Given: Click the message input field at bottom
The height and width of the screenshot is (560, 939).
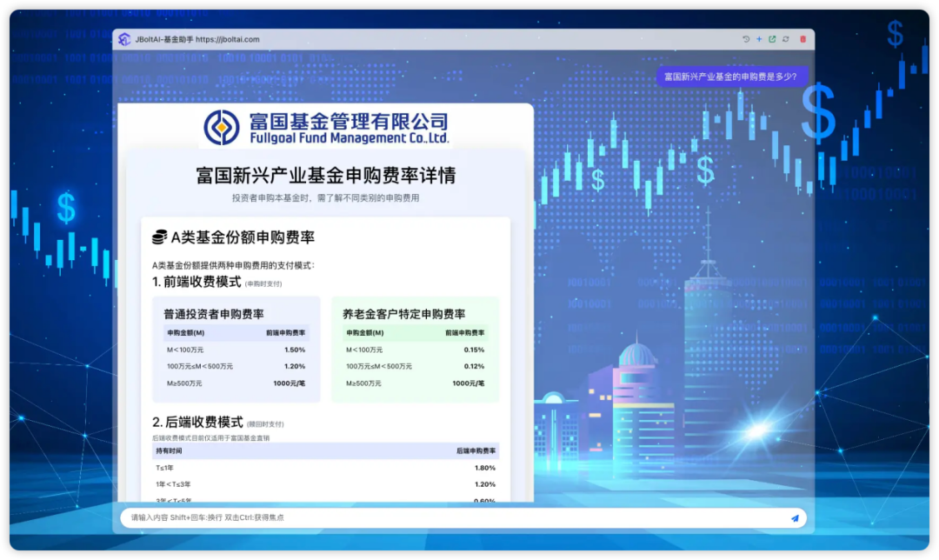Looking at the screenshot, I should 463,518.
